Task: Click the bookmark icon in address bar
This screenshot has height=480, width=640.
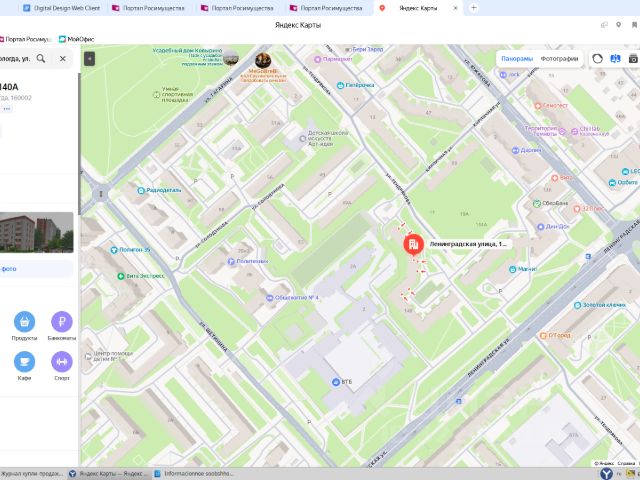Action: click(x=635, y=25)
